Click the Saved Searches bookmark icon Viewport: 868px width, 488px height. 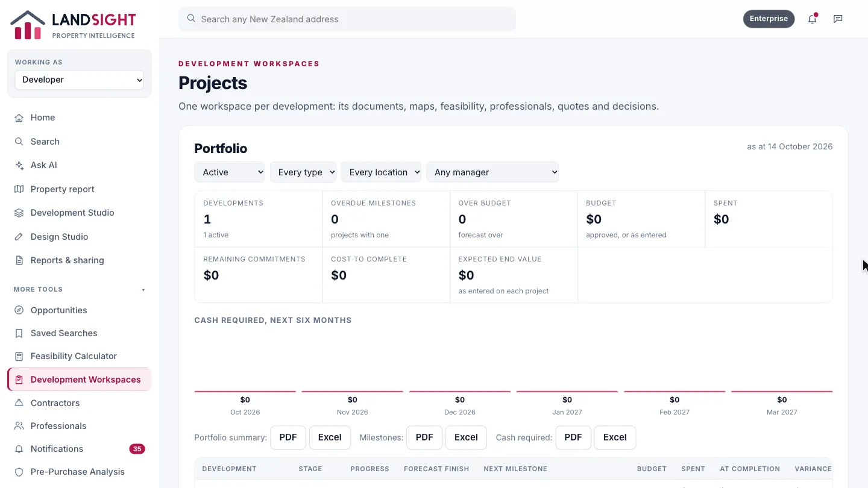19,333
